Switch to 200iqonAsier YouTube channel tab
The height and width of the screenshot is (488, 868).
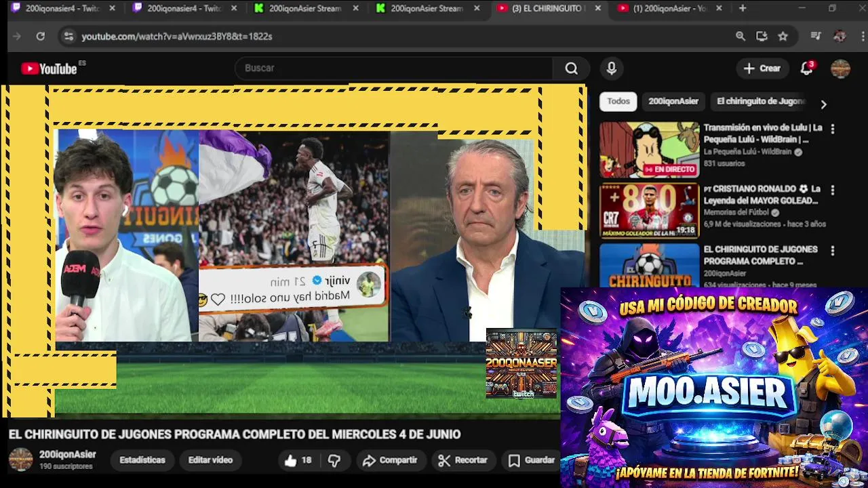(x=671, y=9)
